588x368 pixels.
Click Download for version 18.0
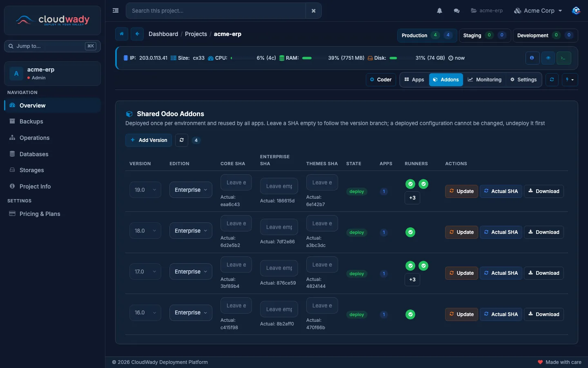(x=543, y=232)
